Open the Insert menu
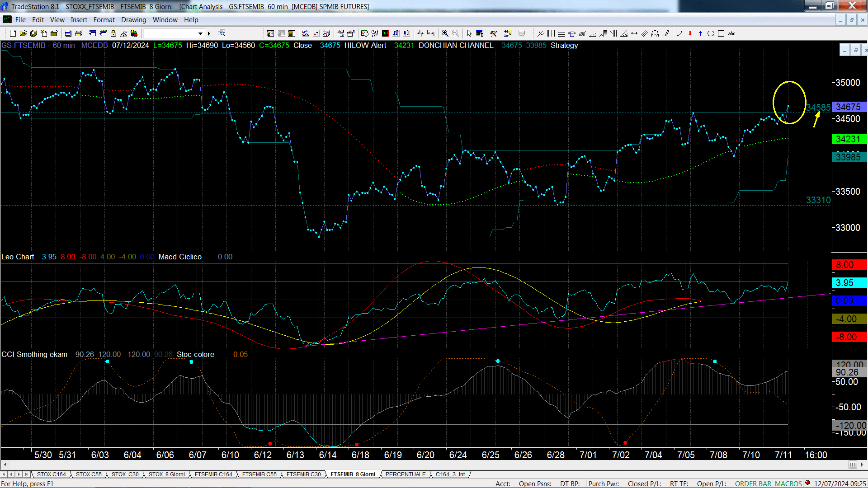 click(79, 19)
